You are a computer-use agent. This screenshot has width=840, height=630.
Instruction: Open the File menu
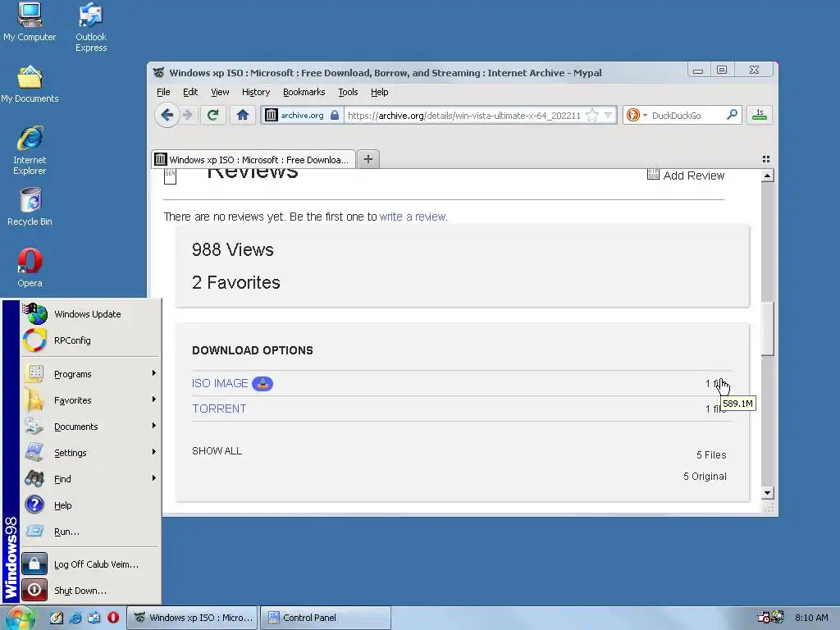163,92
